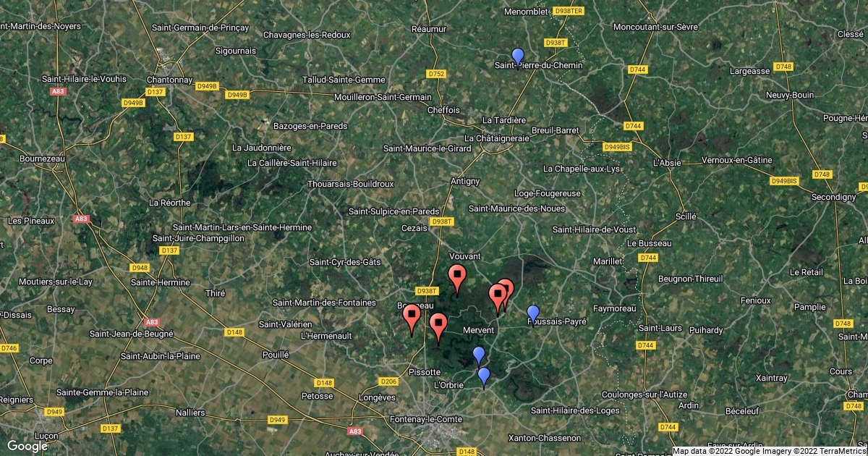This screenshot has height=456, width=868.
Task: Select the red marker just below Vouvant
Action: [457, 278]
